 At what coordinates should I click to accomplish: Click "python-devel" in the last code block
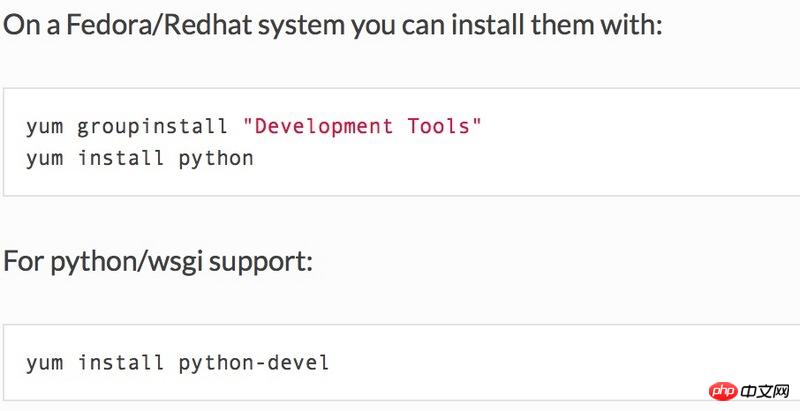coord(253,362)
